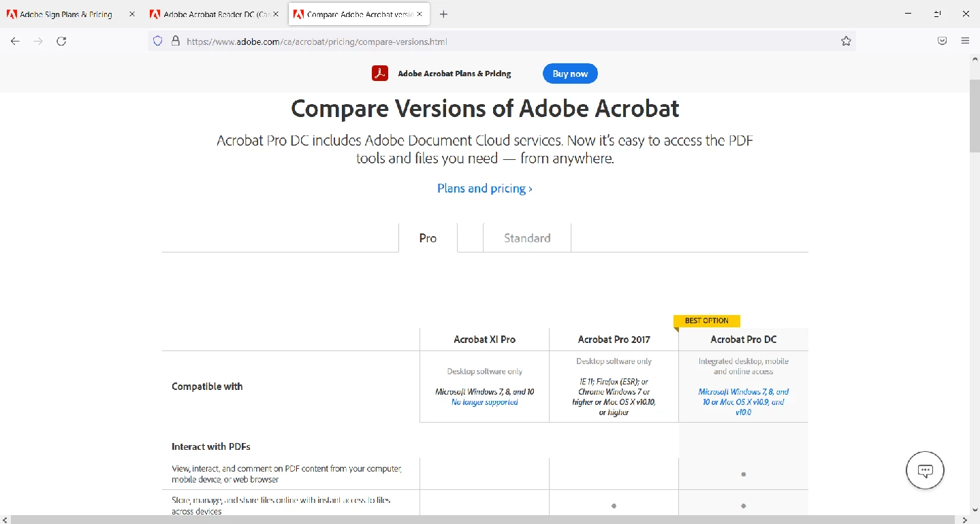Switch to Adobe Sign Plans & Pricing tab
Viewport: 980px width, 524px height.
(x=66, y=14)
